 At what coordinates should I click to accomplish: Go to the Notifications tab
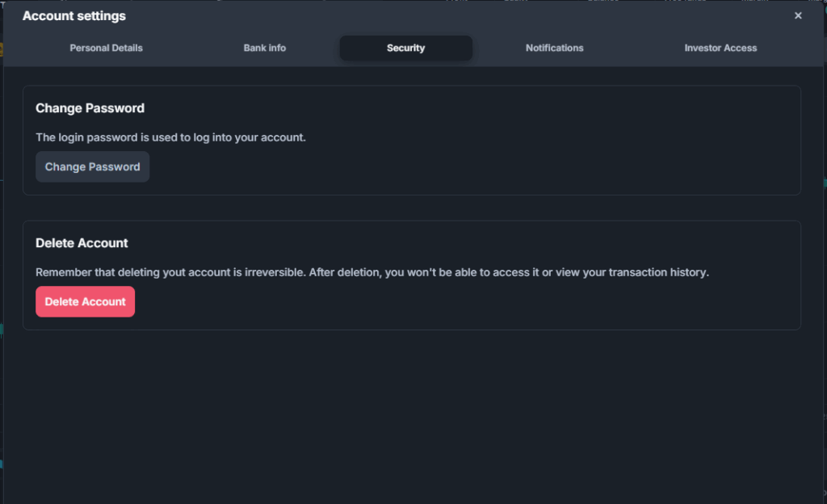coord(554,48)
